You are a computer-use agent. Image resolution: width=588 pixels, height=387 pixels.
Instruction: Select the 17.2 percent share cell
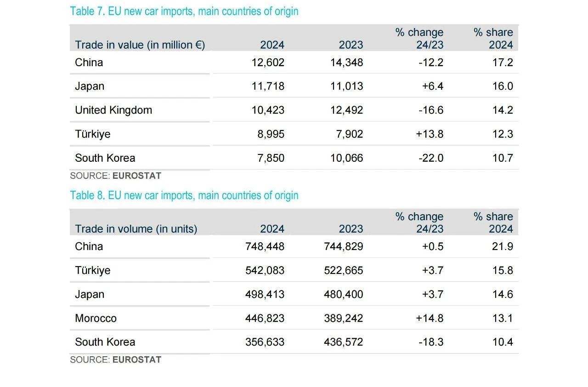503,63
